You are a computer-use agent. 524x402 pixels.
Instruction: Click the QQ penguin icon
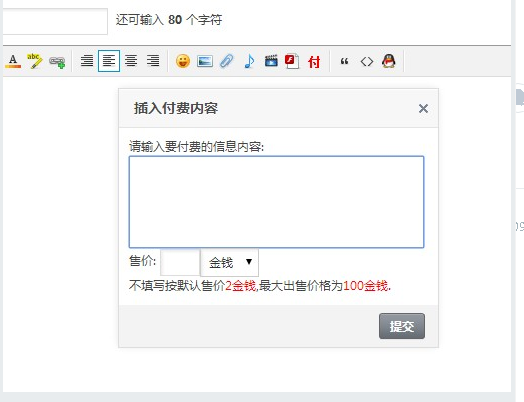(389, 61)
